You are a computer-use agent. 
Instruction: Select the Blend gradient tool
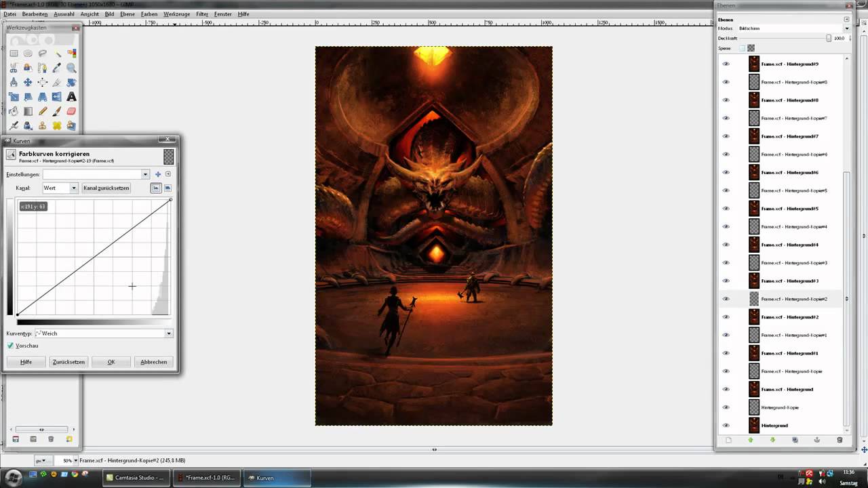click(28, 111)
